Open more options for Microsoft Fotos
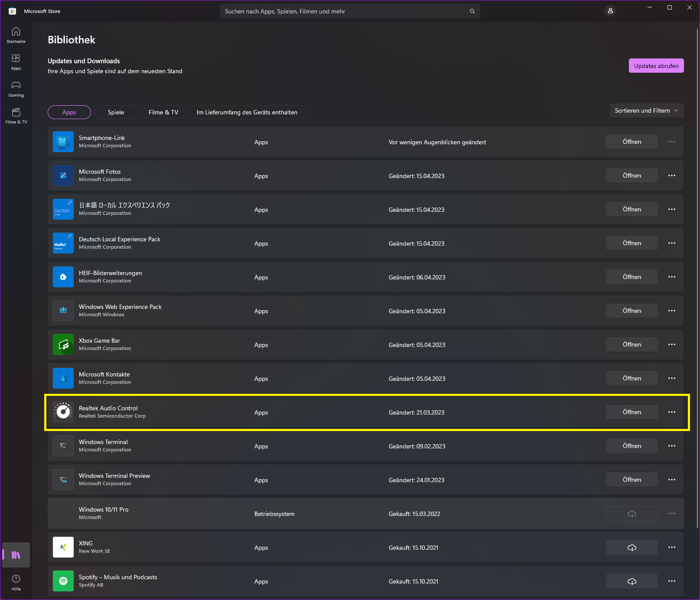This screenshot has height=600, width=700. pos(671,175)
